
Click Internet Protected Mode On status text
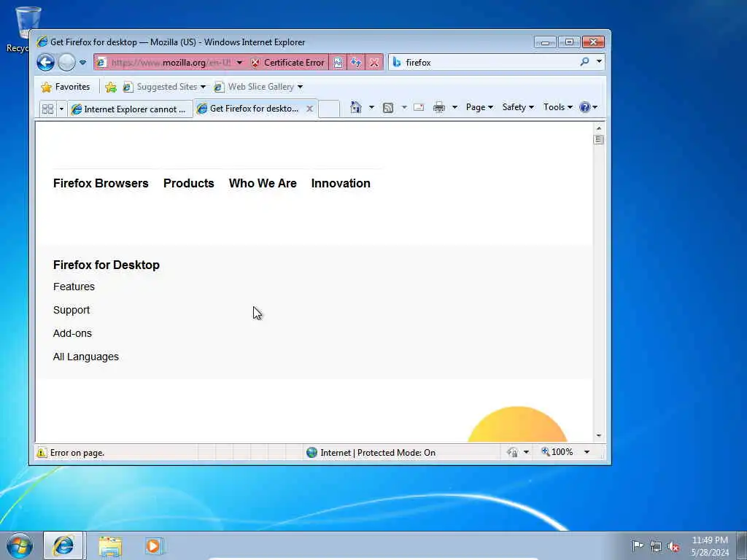coord(378,452)
